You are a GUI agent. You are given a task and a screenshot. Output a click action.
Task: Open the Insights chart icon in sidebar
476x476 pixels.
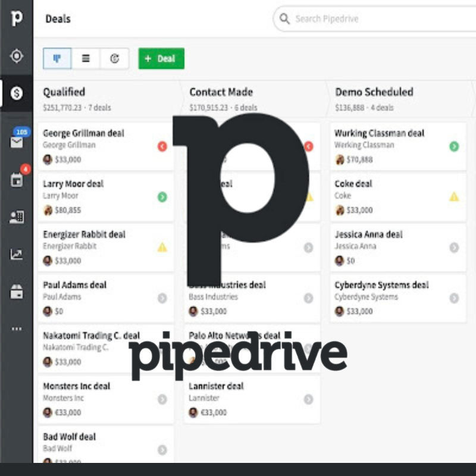coord(17,255)
